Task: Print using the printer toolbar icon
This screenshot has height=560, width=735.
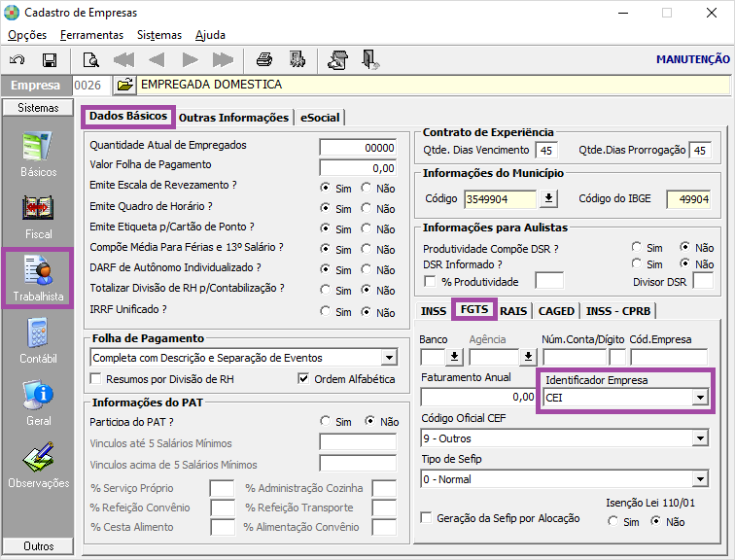Action: point(264,60)
